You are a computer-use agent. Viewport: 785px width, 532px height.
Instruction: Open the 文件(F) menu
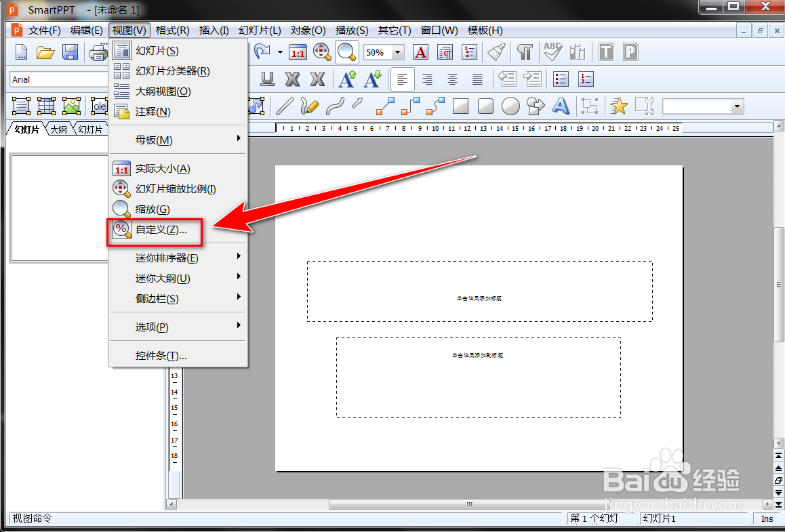45,30
